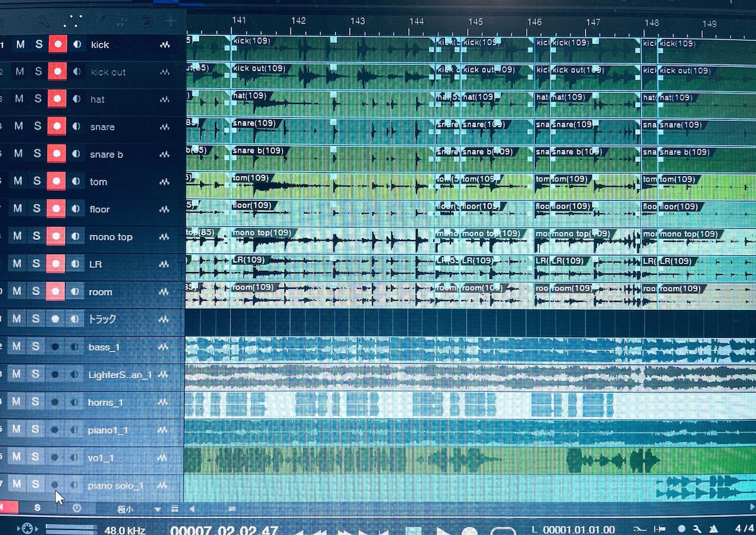Click the waveform icon on the floor track
Image resolution: width=756 pixels, height=535 pixels.
pos(164,209)
